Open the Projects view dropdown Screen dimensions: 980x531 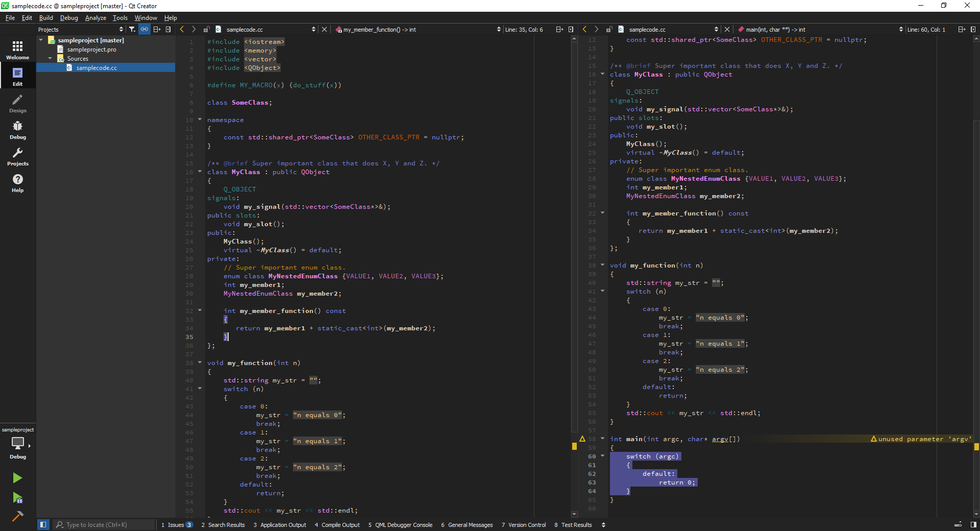tap(81, 30)
